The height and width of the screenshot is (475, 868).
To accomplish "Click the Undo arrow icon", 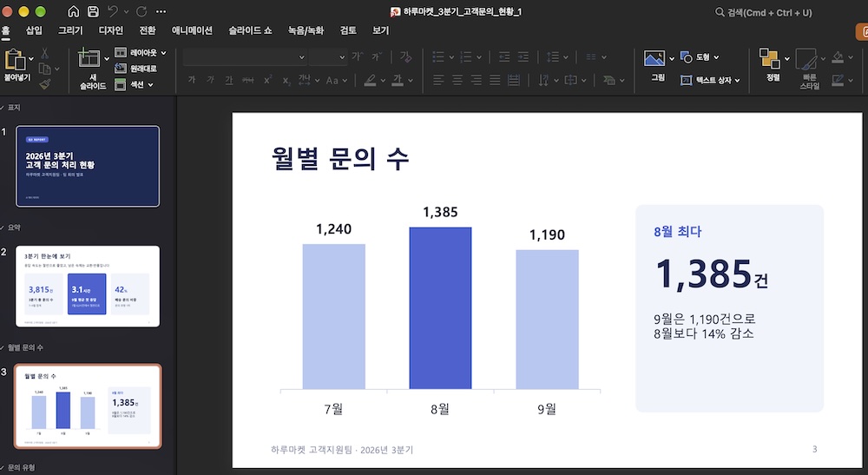I will (113, 11).
